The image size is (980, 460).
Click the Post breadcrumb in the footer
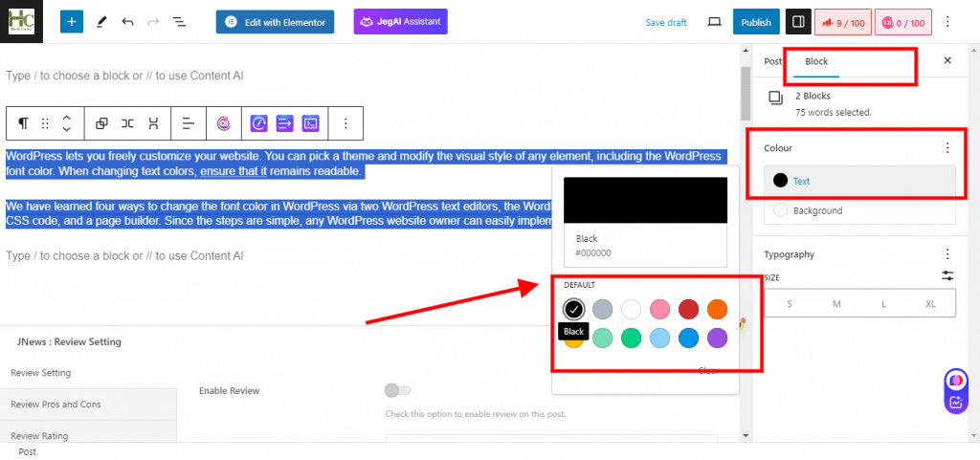click(x=28, y=452)
